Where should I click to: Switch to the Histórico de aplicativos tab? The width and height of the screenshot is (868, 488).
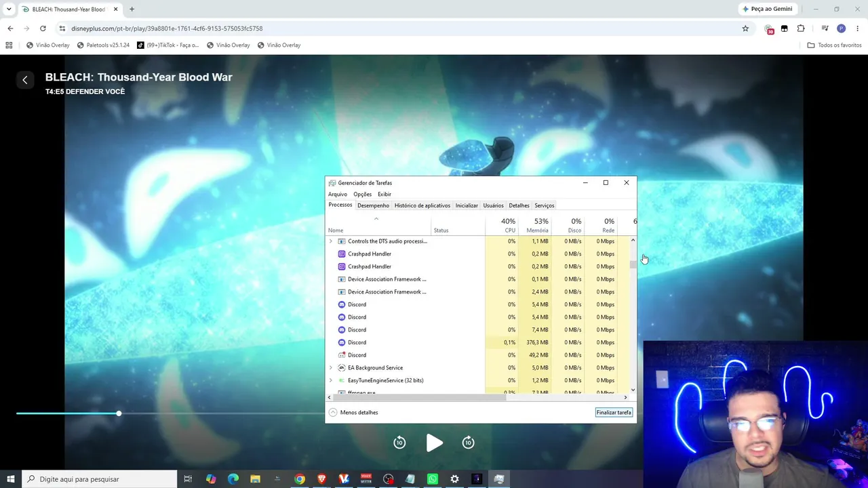pos(422,205)
